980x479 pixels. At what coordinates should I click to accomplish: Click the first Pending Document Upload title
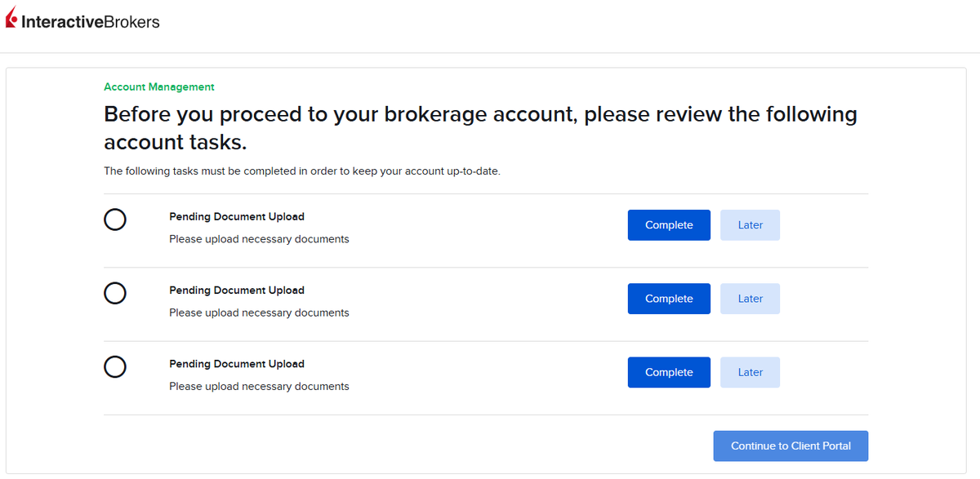(x=237, y=217)
